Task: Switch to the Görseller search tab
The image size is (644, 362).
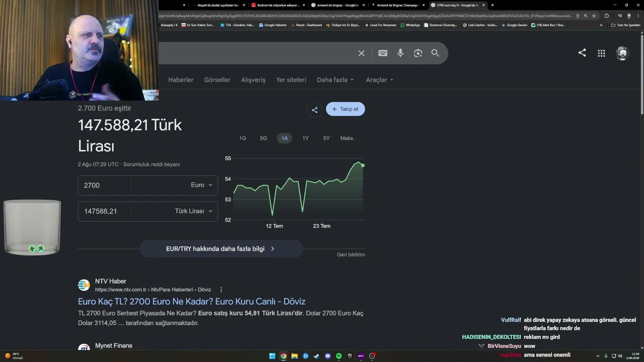Action: pos(217,80)
